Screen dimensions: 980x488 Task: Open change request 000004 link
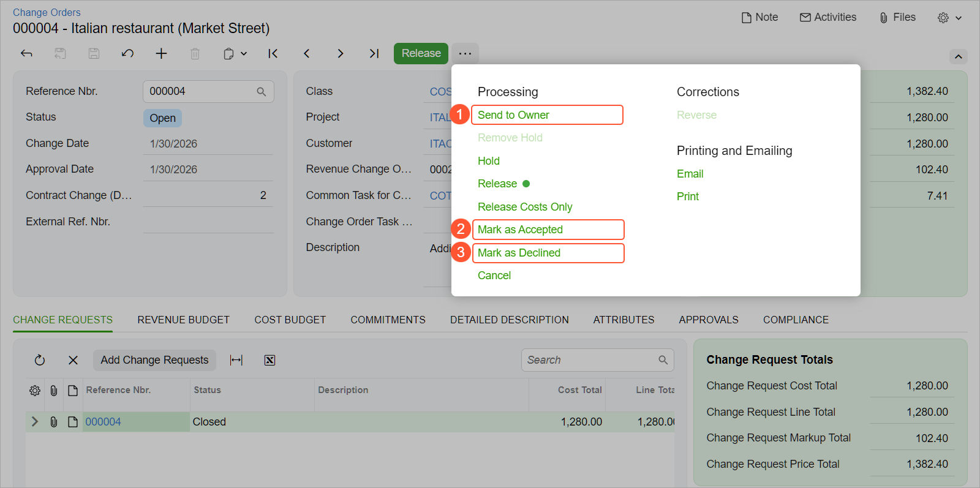click(103, 422)
